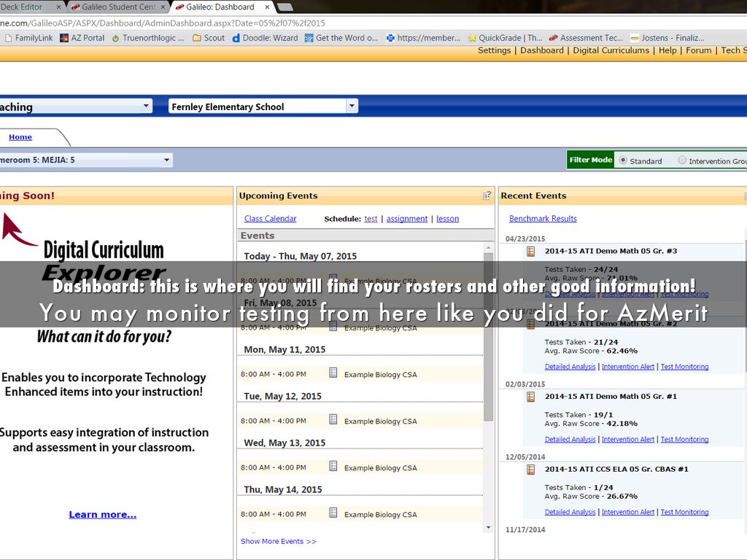This screenshot has height=560, width=747.
Task: Click the Benchmark Results link
Action: (x=543, y=219)
